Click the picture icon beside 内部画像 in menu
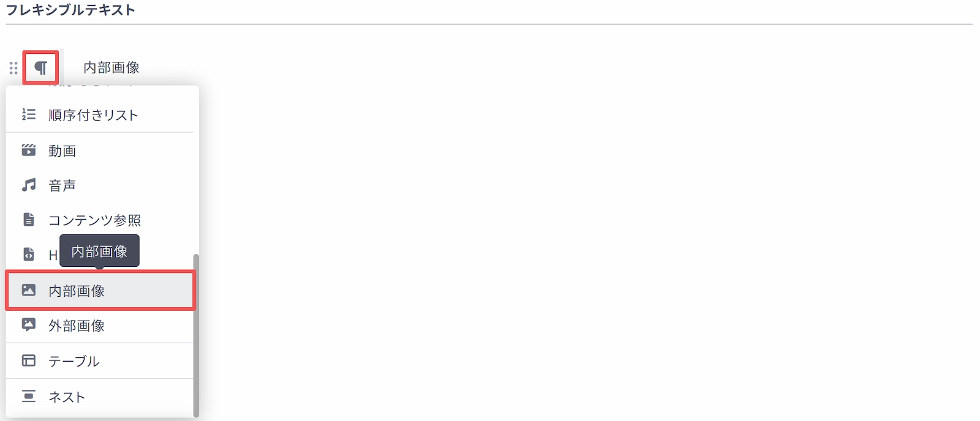Screen dimensions: 980x421 pos(29,290)
